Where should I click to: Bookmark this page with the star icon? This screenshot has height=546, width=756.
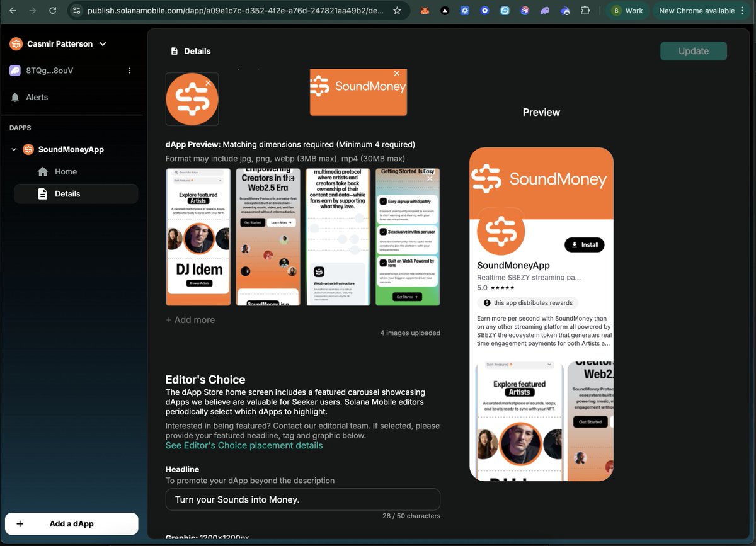point(397,11)
